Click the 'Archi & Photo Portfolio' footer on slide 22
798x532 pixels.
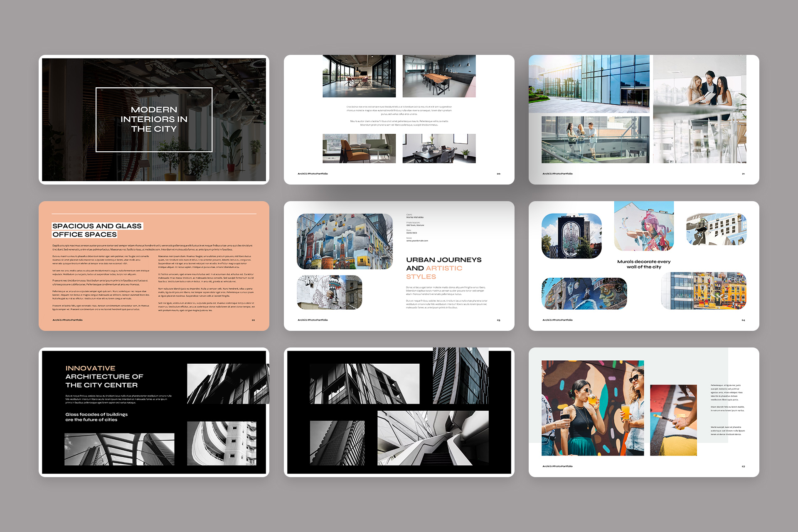tap(67, 320)
